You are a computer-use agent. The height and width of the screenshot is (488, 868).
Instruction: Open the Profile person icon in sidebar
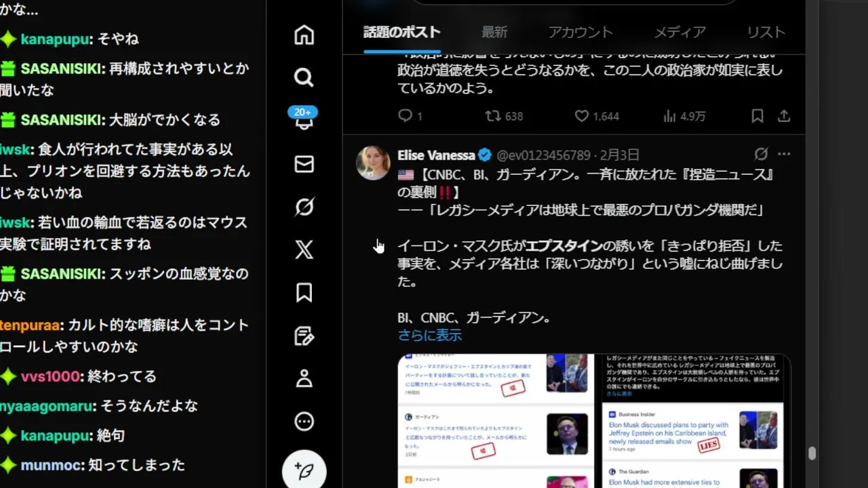[304, 378]
